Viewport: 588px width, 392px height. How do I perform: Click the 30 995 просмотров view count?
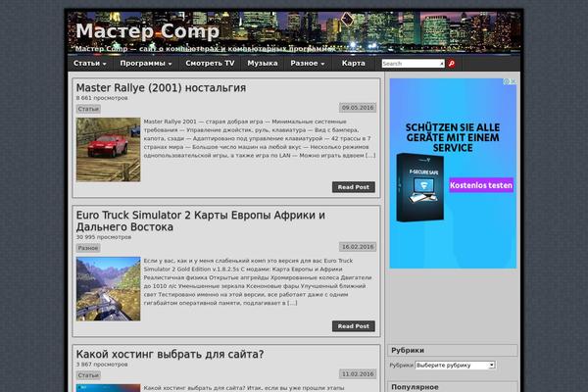[104, 237]
